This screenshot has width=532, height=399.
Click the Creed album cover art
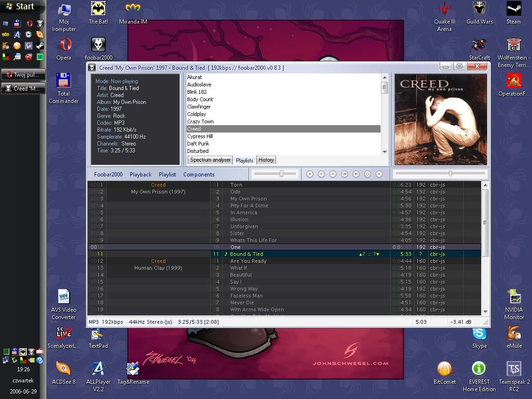[441, 120]
